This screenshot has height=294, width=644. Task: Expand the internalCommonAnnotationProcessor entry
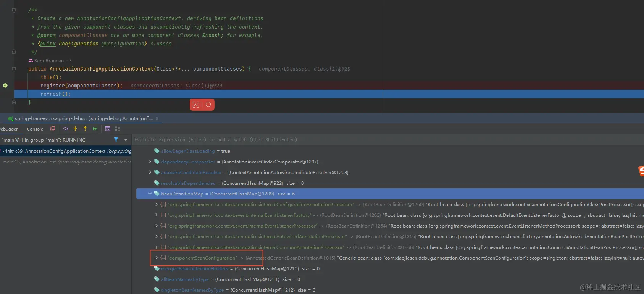[x=157, y=247]
